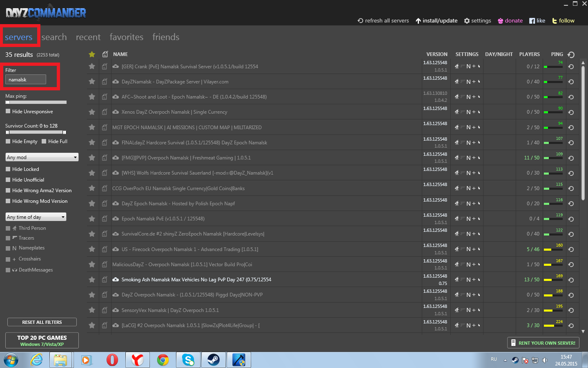588x368 pixels.
Task: Refresh the GER Crank PvE server row
Action: pos(571,67)
